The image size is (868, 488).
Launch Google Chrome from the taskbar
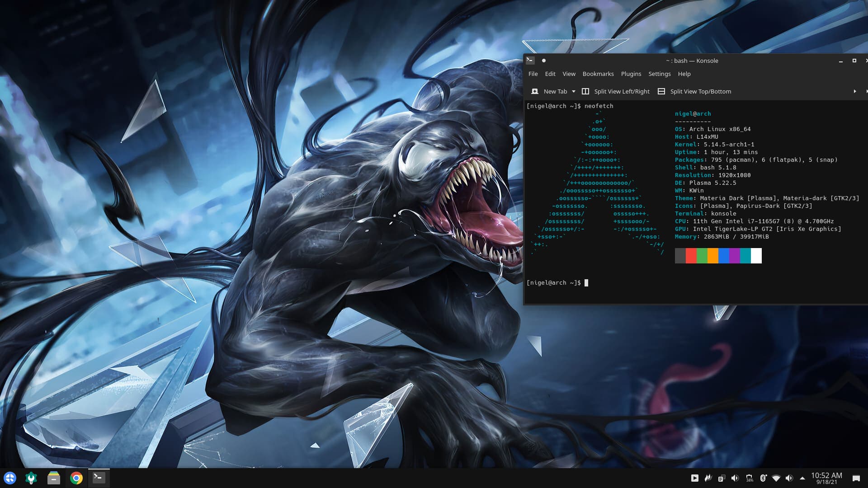pos(76,478)
